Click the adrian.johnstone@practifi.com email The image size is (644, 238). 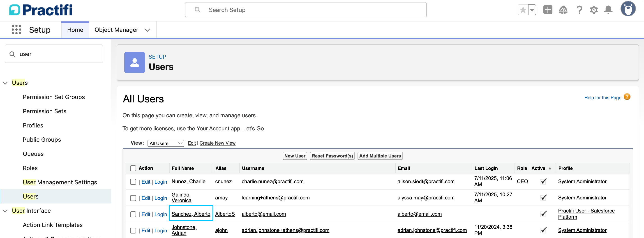pyautogui.click(x=432, y=230)
